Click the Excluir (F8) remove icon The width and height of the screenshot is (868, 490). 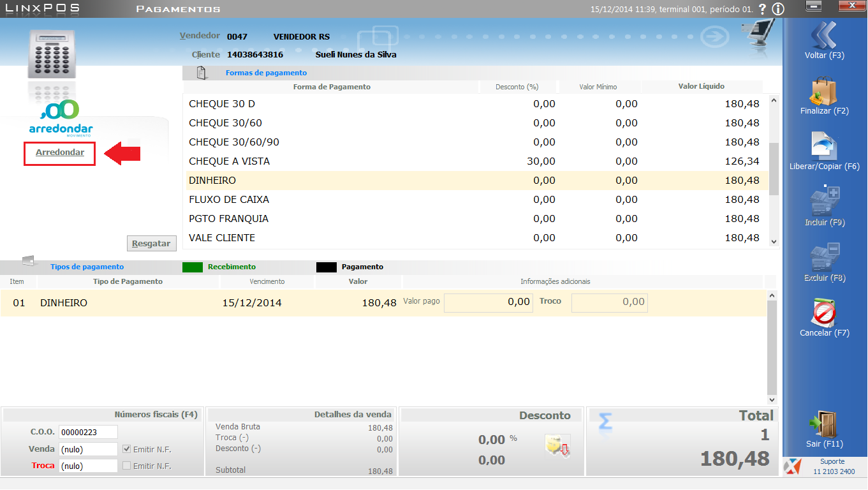[825, 257]
